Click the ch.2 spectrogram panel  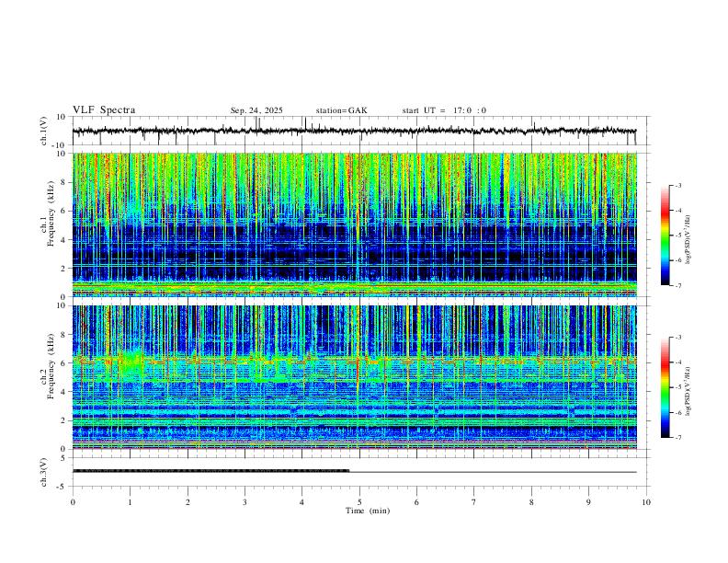[x=355, y=377]
